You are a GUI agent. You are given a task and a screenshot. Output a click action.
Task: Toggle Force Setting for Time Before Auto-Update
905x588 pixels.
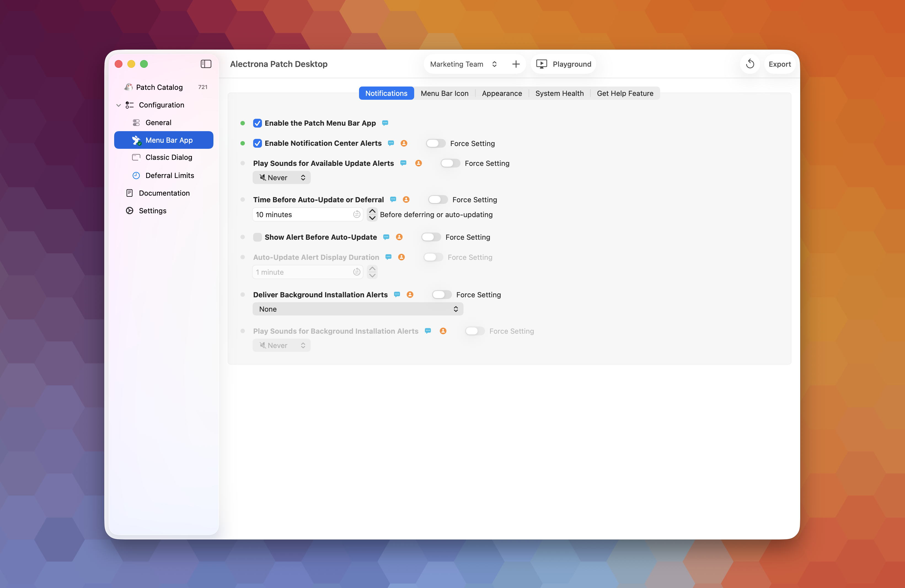pyautogui.click(x=438, y=199)
